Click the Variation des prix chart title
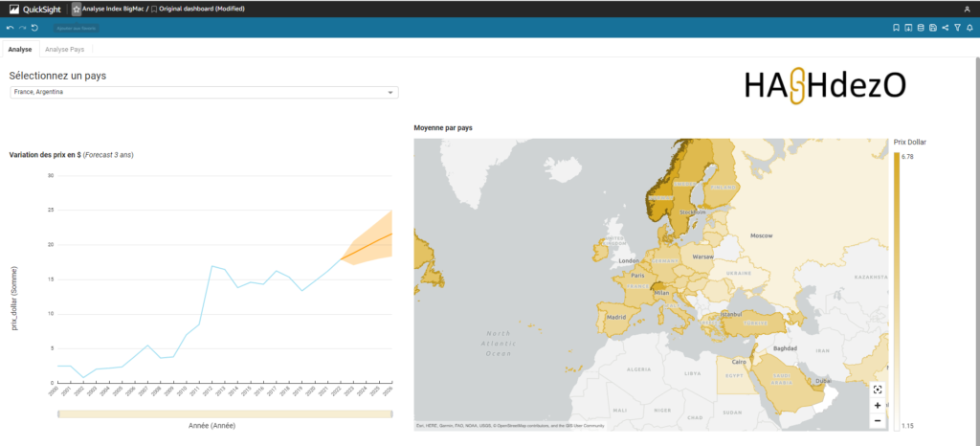This screenshot has width=980, height=446. pyautogui.click(x=71, y=155)
